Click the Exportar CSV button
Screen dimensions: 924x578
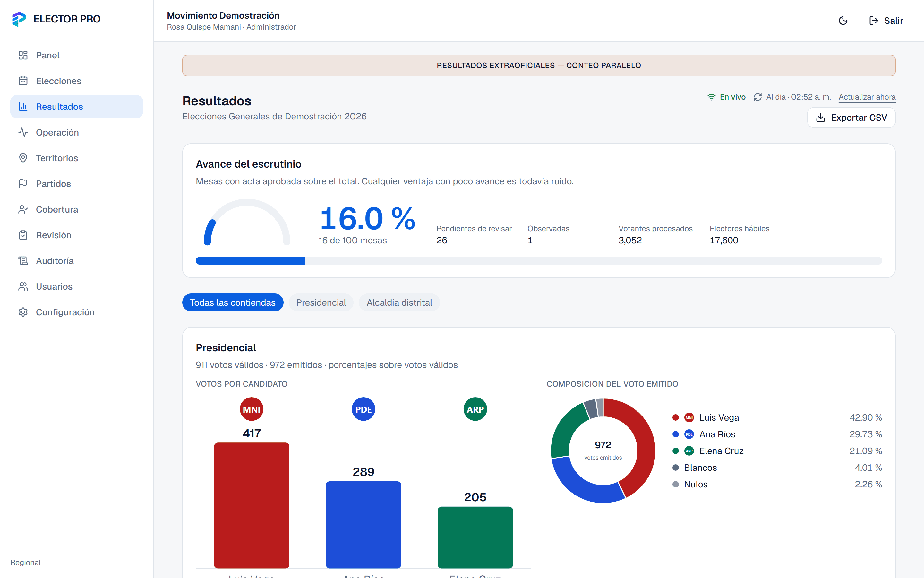pos(851,118)
